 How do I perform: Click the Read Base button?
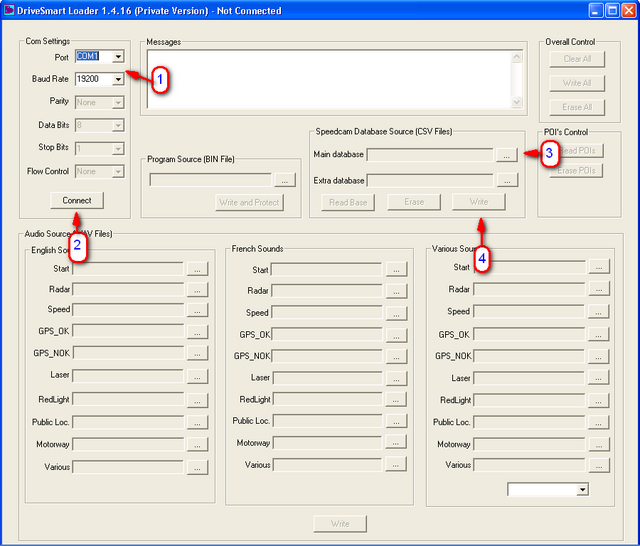[348, 202]
